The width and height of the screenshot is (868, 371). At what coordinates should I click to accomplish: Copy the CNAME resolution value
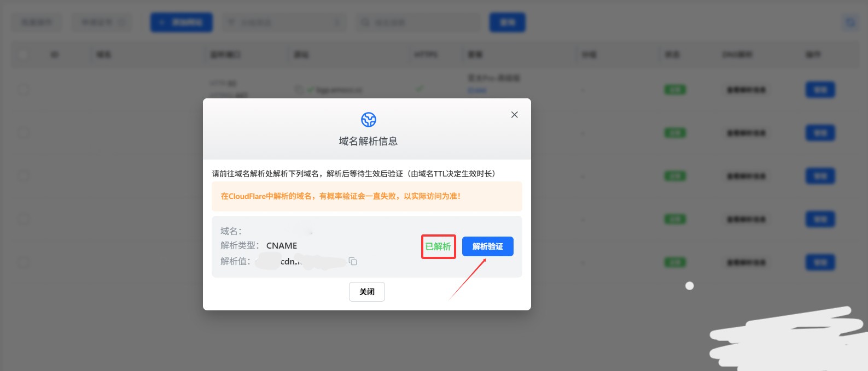pyautogui.click(x=353, y=262)
